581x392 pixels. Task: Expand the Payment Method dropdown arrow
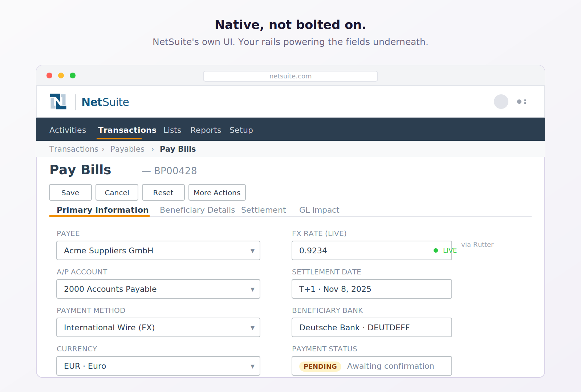point(252,328)
